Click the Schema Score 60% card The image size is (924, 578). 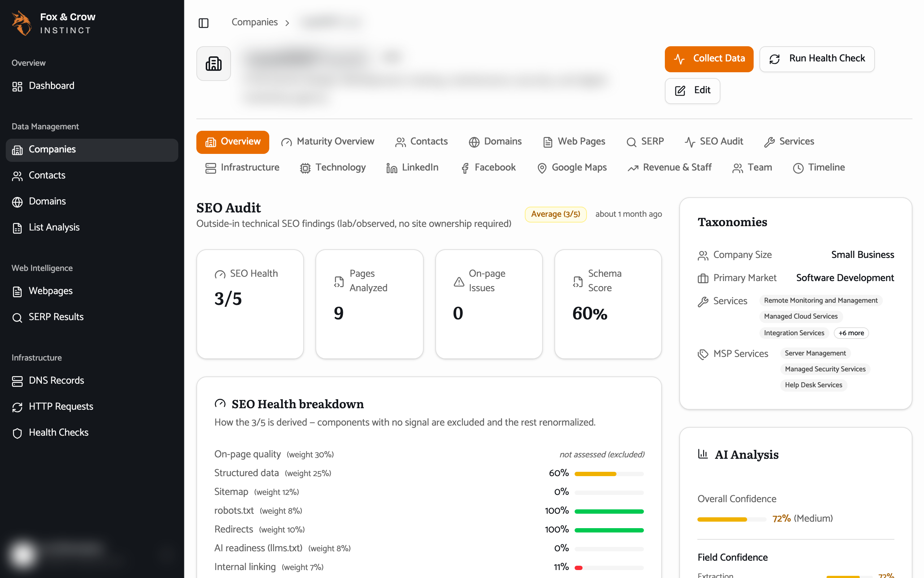[608, 304]
